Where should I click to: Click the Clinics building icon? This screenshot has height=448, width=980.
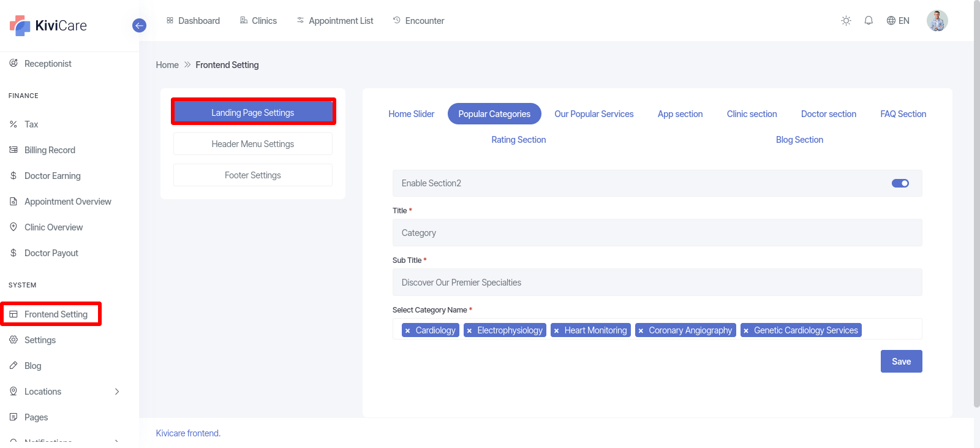pyautogui.click(x=244, y=20)
